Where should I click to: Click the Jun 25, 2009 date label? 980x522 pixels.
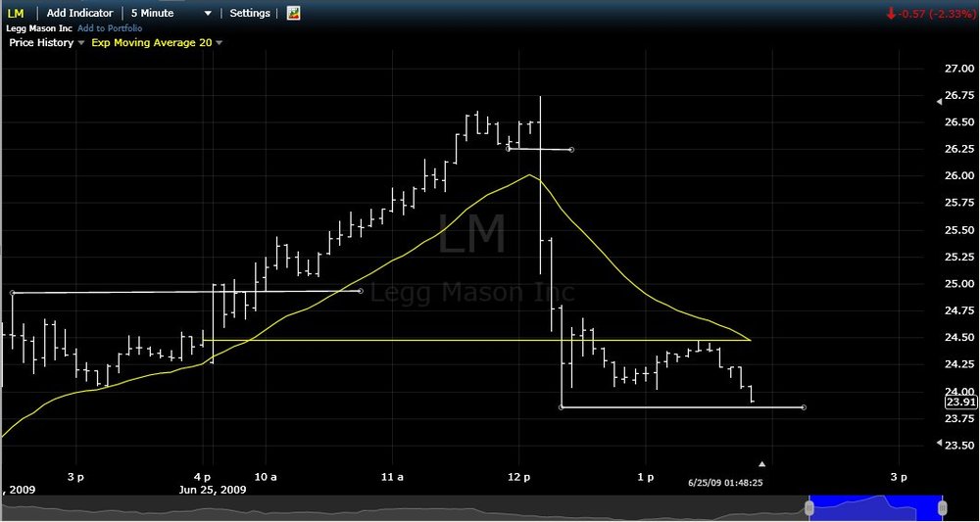point(213,490)
